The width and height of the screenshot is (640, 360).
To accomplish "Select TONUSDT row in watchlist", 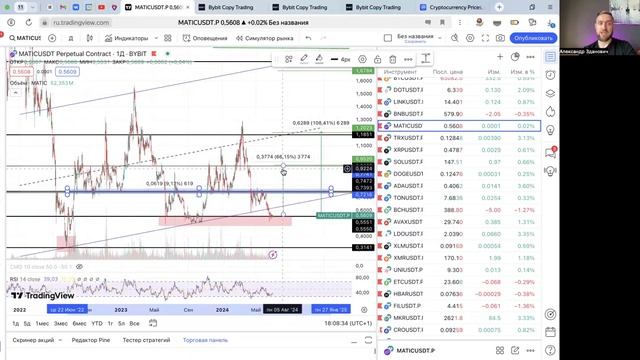I will 459,198.
